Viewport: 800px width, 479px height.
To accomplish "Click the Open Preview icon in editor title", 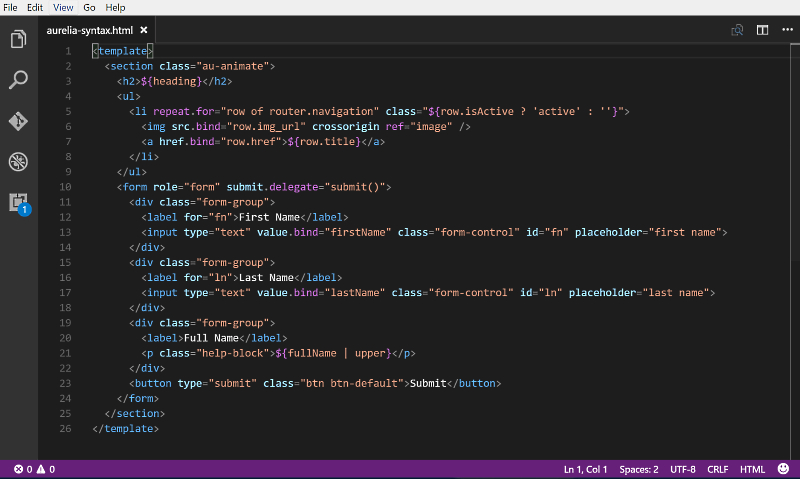I will click(737, 30).
